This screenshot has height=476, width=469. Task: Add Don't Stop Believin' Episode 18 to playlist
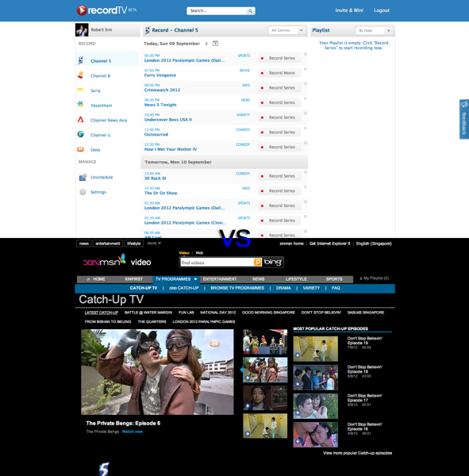coord(298,384)
